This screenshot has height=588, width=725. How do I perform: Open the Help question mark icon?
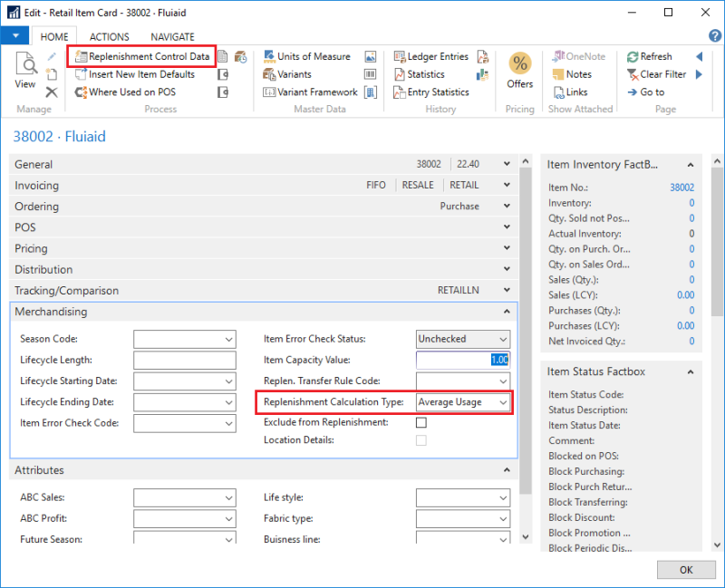[714, 35]
